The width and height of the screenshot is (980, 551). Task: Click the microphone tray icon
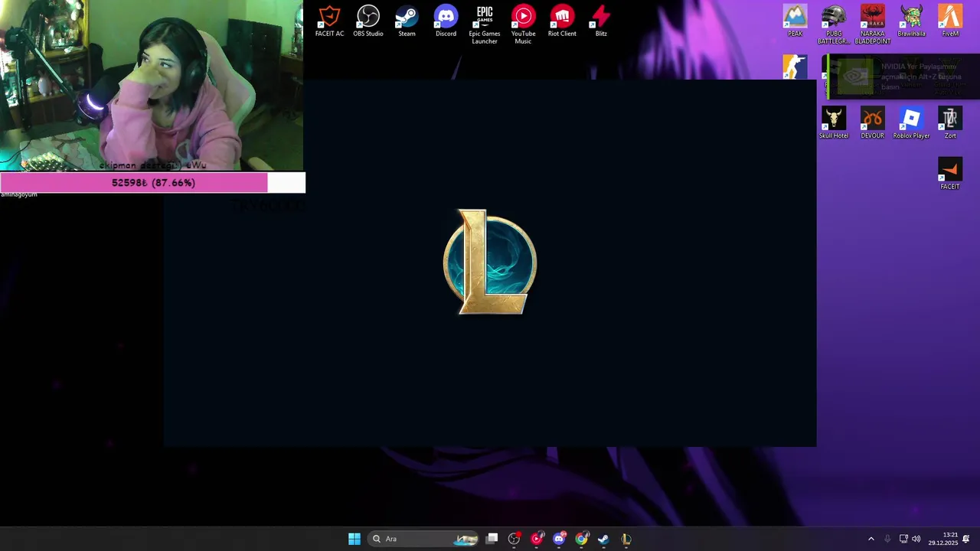[887, 539]
